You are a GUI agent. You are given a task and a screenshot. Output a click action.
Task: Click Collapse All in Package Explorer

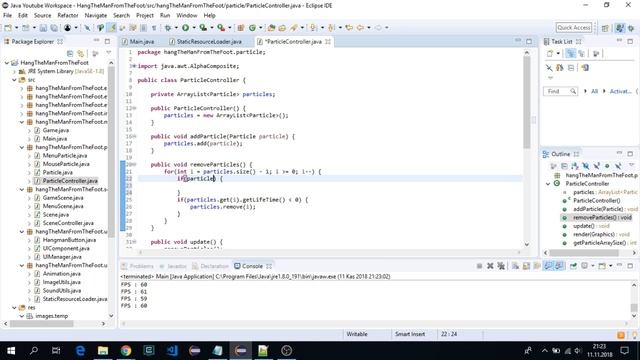(70, 53)
